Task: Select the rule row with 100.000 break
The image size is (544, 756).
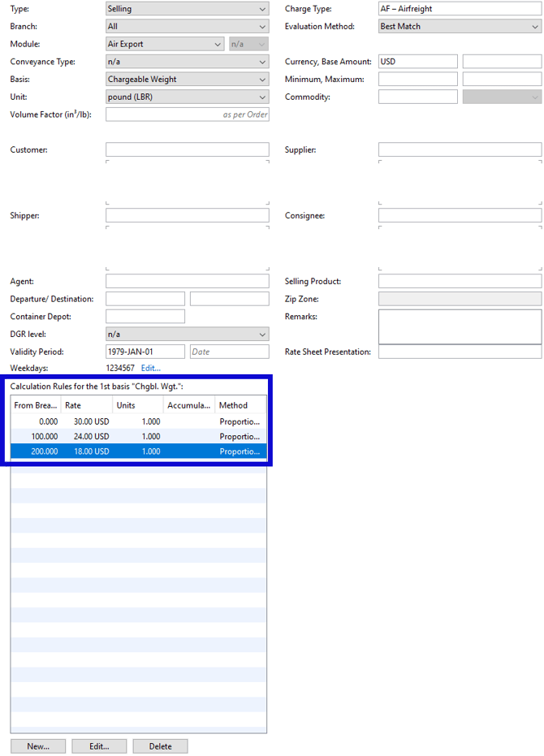Action: pyautogui.click(x=138, y=436)
